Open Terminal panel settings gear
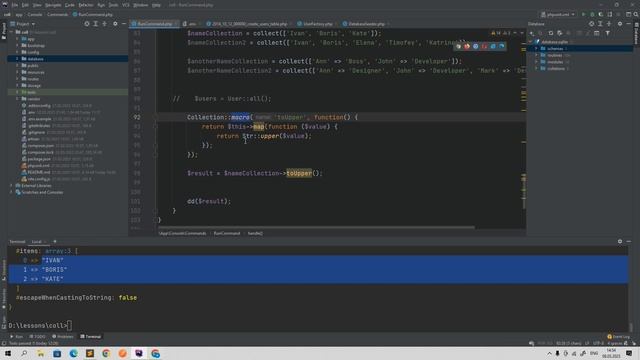 620,242
